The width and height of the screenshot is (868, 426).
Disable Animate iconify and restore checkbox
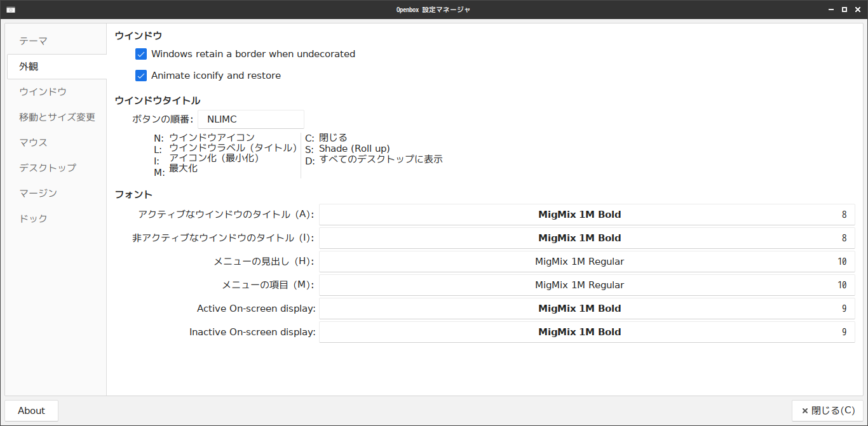pos(141,76)
